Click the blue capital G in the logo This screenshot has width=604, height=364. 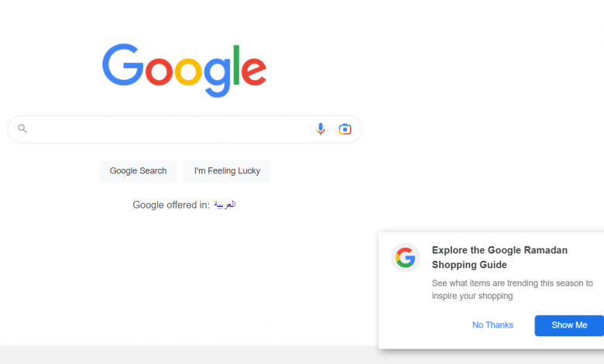click(x=123, y=66)
